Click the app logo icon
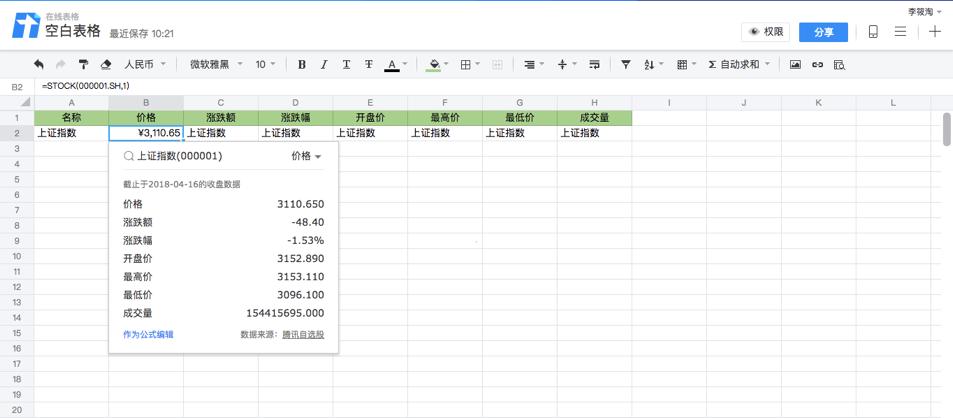This screenshot has height=418, width=953. (26, 26)
